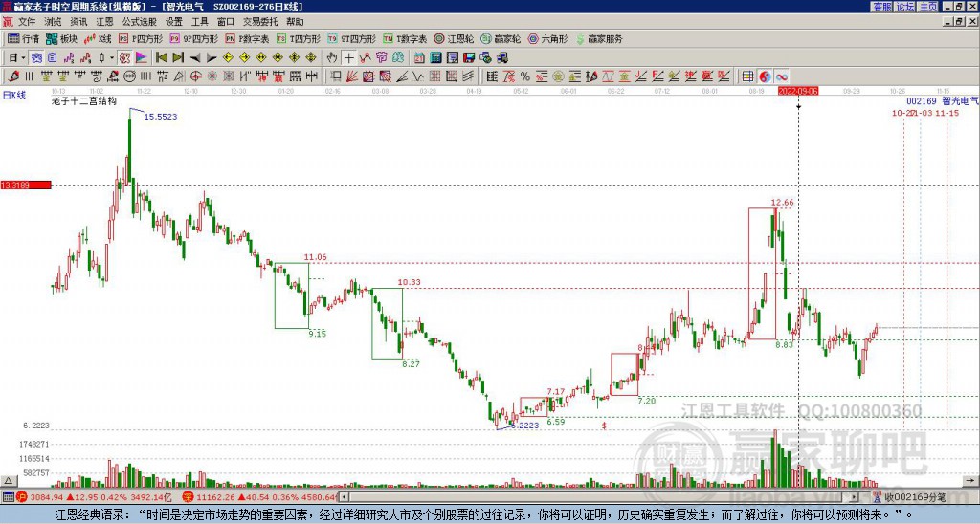Open the 六角形 hexagon tool
980x524 pixels.
(546, 39)
